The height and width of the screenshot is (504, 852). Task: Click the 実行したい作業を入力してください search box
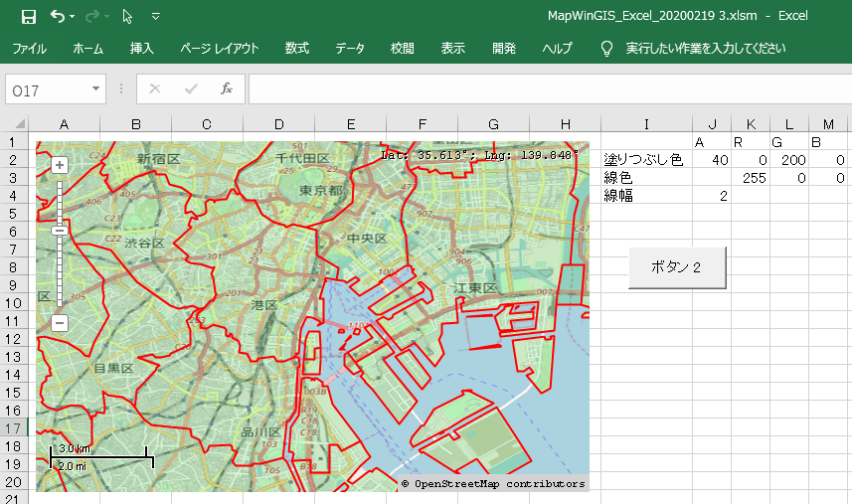(705, 49)
